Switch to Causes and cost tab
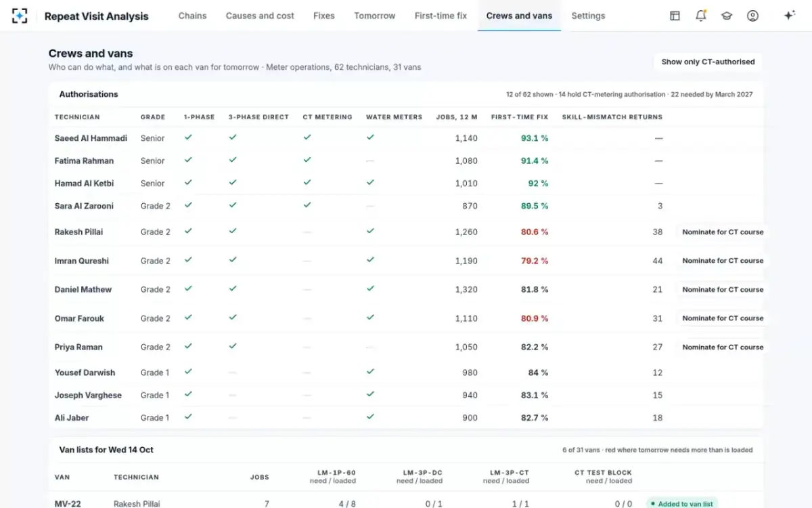Image resolution: width=812 pixels, height=508 pixels. point(260,16)
